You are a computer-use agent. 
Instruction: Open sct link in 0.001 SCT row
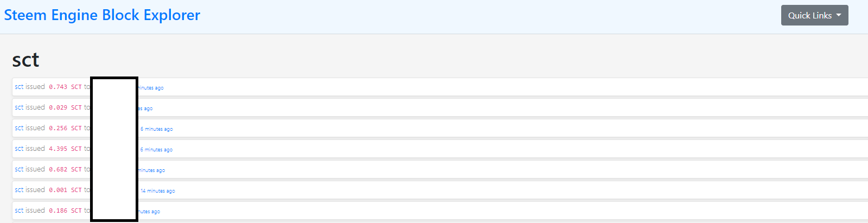click(x=19, y=190)
